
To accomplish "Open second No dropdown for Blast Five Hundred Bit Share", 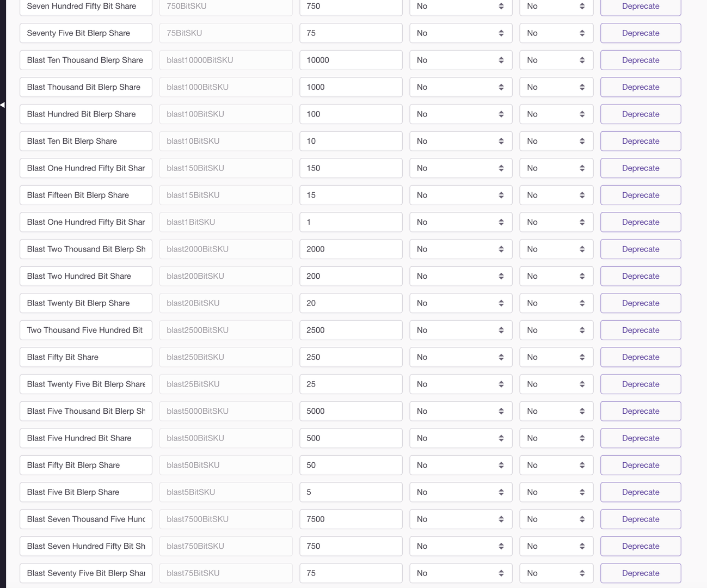I will tap(556, 438).
